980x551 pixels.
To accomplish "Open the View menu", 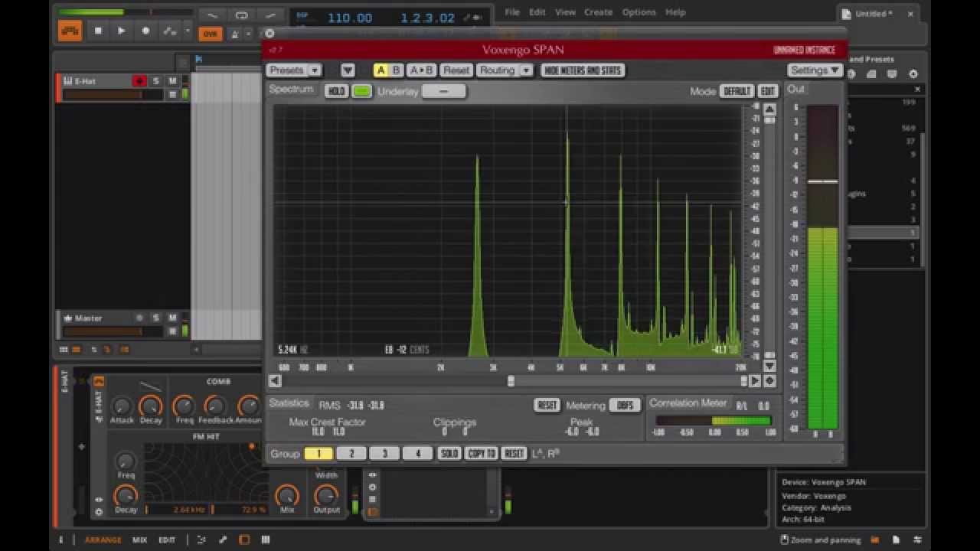I will (x=565, y=12).
